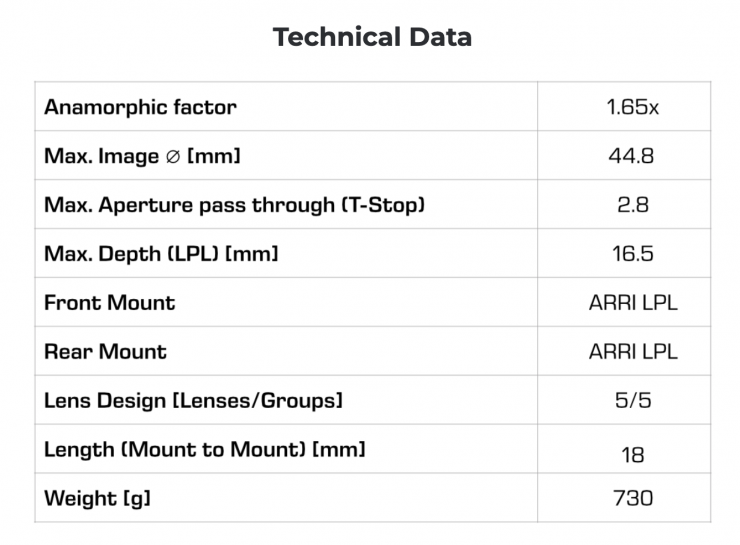Select the Max. Depth (LPL) label

(161, 254)
